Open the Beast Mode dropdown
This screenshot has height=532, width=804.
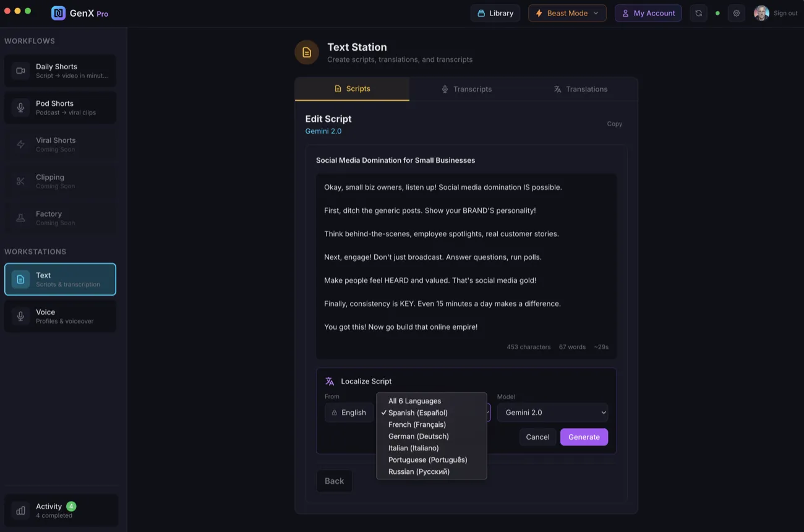(x=567, y=12)
